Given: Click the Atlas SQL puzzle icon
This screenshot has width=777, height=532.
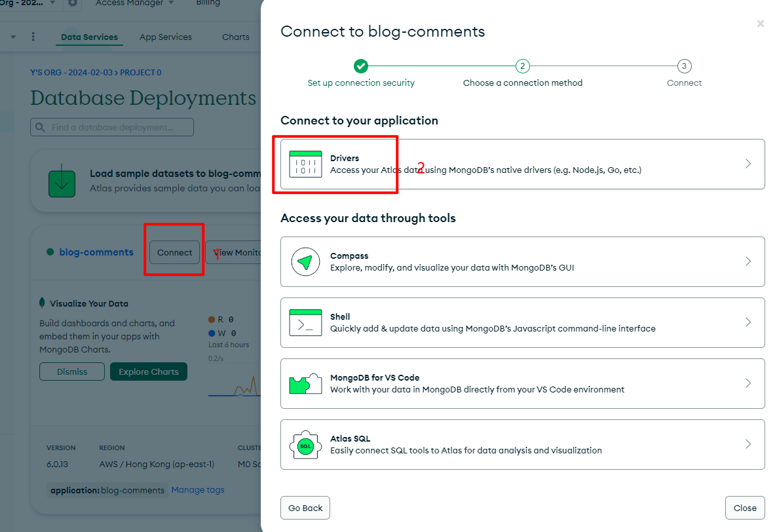Looking at the screenshot, I should 305,445.
